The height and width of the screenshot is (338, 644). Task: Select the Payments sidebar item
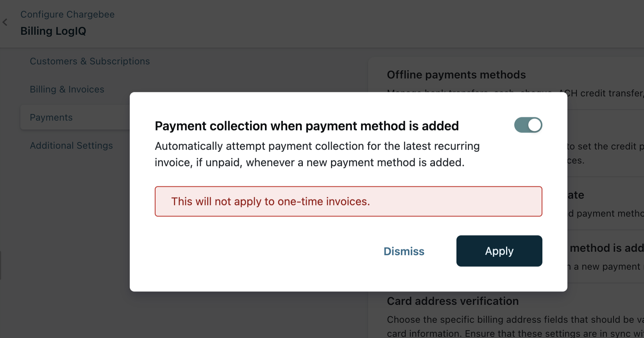[51, 117]
